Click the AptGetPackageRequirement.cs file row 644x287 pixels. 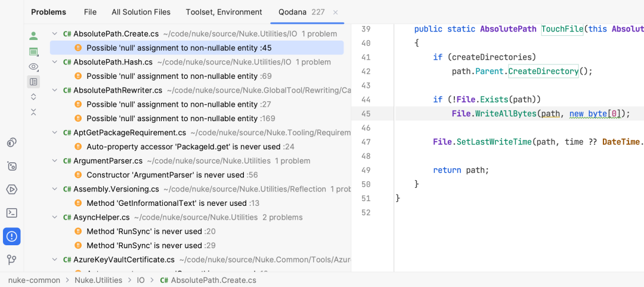pyautogui.click(x=197, y=132)
